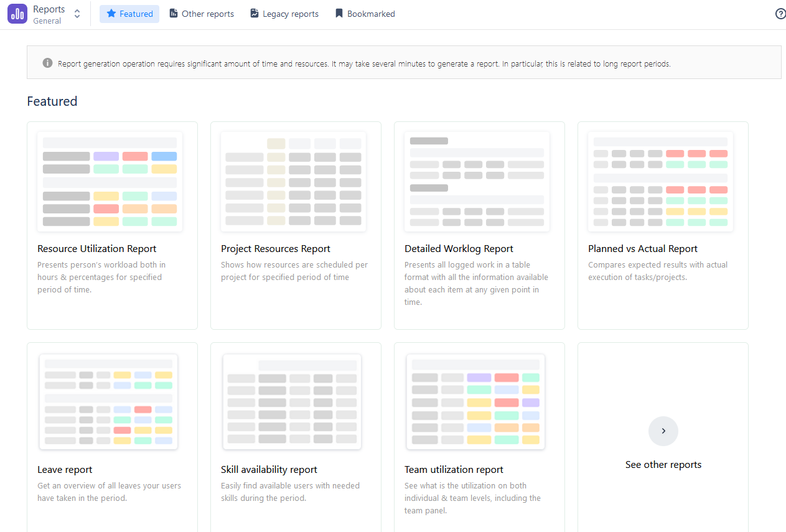Click the purple Reports app logo icon
The width and height of the screenshot is (786, 532).
(x=17, y=14)
